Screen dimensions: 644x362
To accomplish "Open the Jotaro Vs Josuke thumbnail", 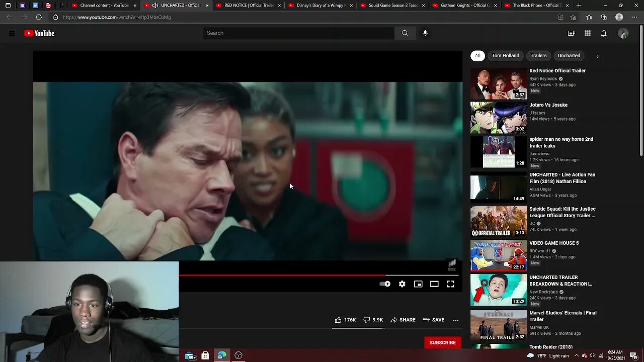I will click(x=499, y=118).
